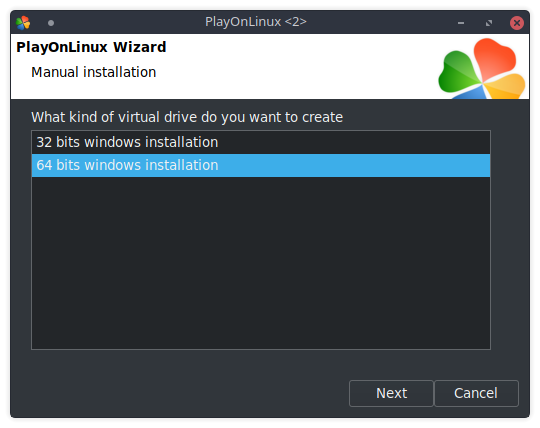The height and width of the screenshot is (428, 540).
Task: Open window menu via PlayOnLinux title icon
Action: [23, 23]
